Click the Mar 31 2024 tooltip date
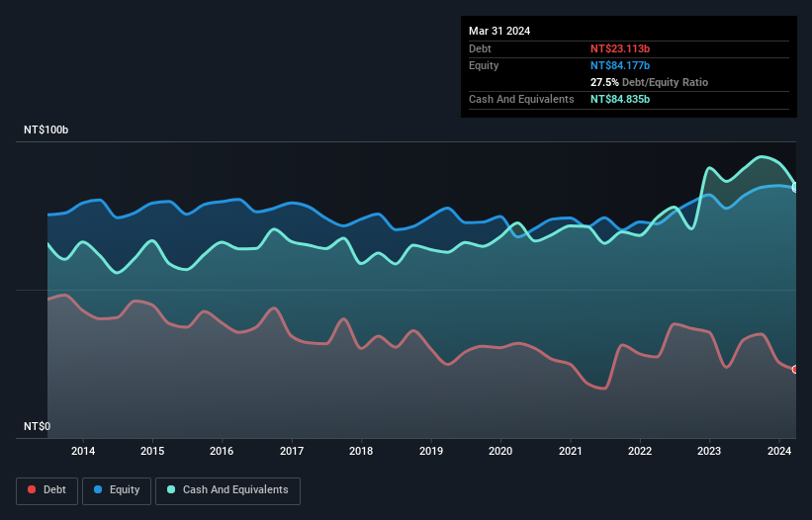The width and height of the screenshot is (812, 520). [499, 31]
